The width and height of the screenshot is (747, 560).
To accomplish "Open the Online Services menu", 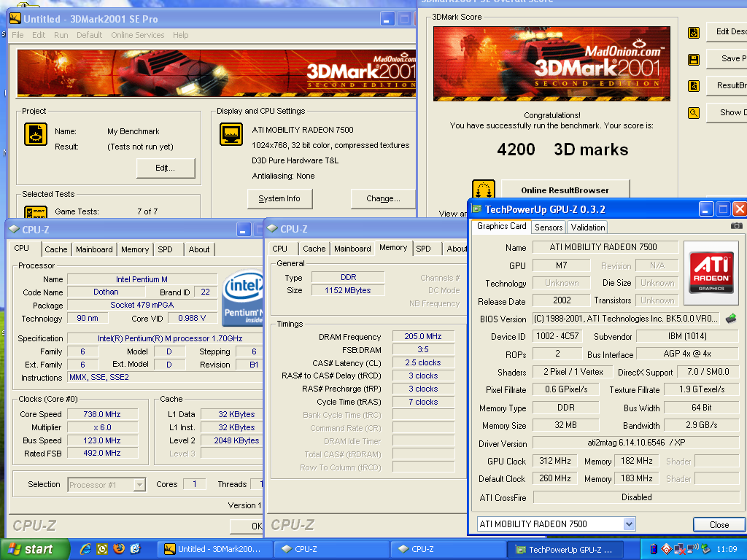I will pyautogui.click(x=137, y=35).
